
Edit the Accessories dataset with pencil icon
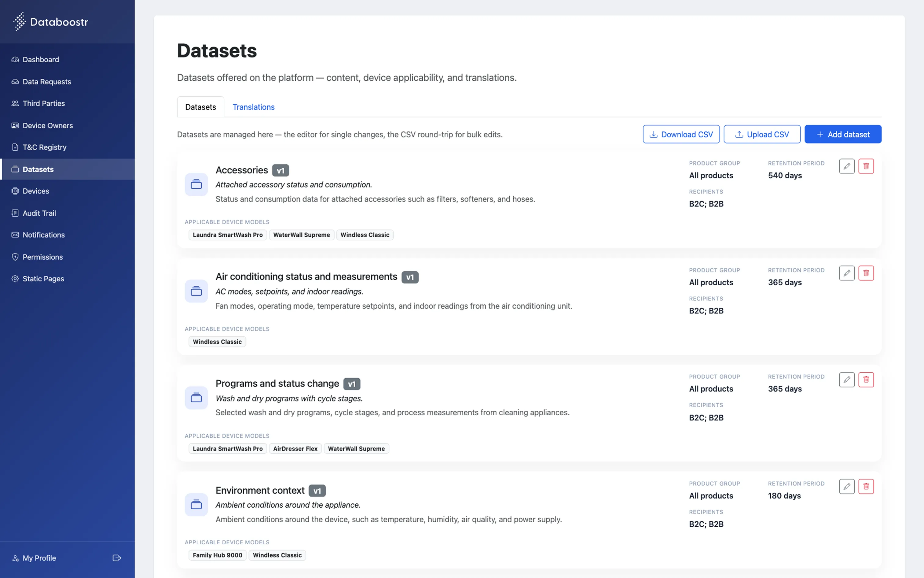pos(846,166)
